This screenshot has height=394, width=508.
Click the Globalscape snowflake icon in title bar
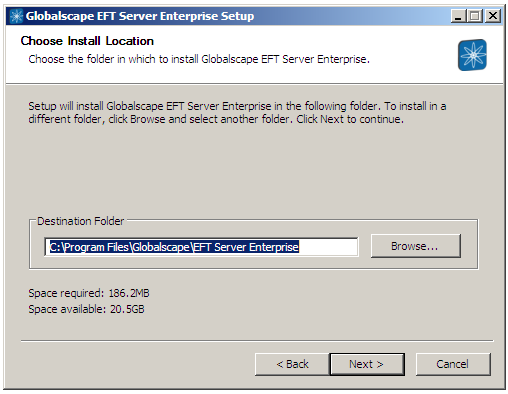(16, 16)
